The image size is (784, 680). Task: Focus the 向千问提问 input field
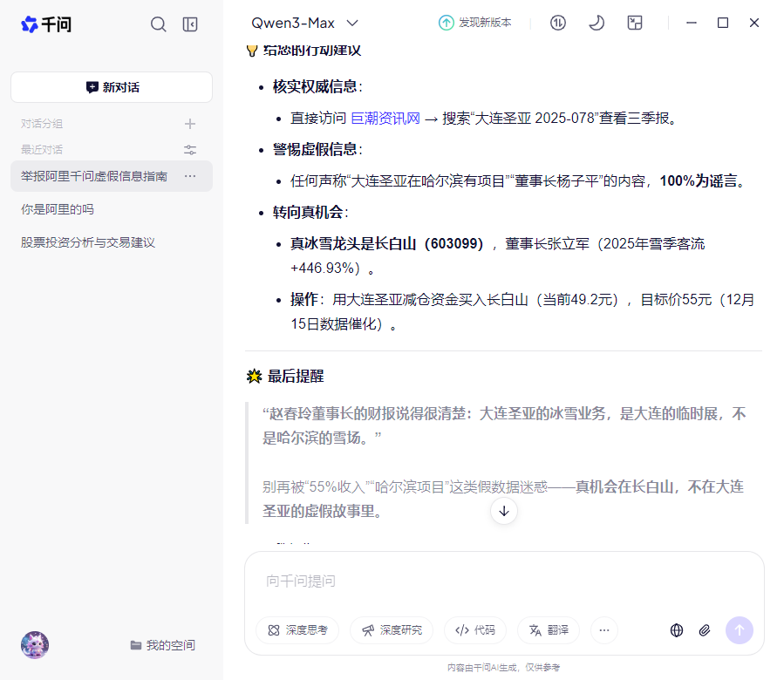tap(504, 581)
